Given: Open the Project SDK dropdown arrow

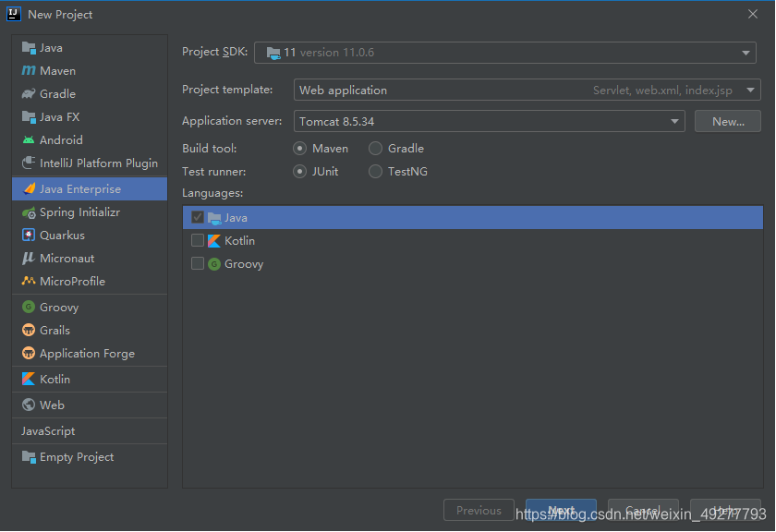Looking at the screenshot, I should pos(746,53).
